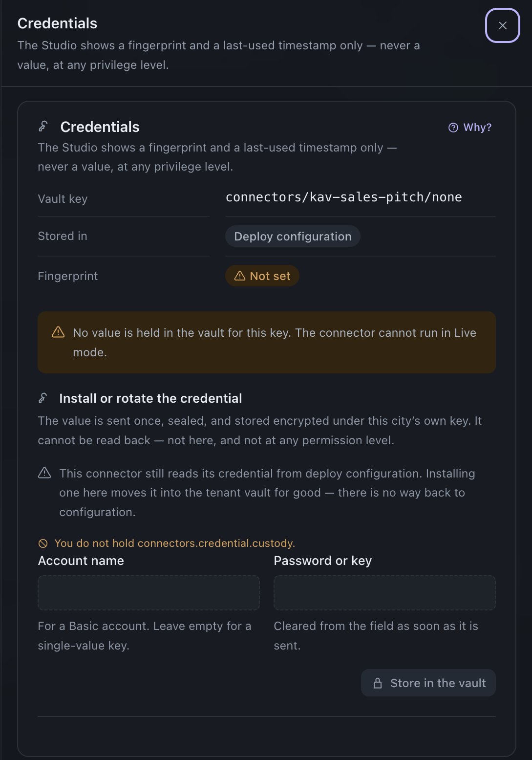The image size is (532, 760).
Task: Open the Why? explanation link
Action: pyautogui.click(x=470, y=128)
